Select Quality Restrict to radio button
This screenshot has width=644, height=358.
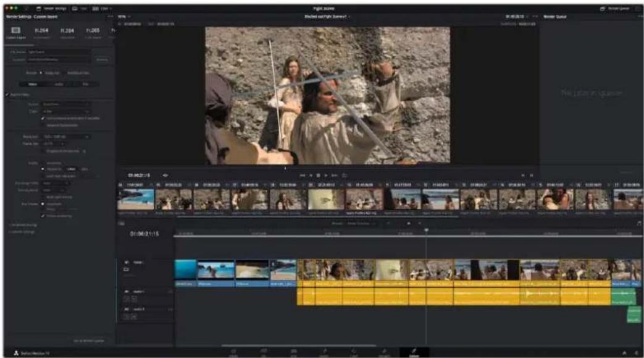[x=43, y=169]
